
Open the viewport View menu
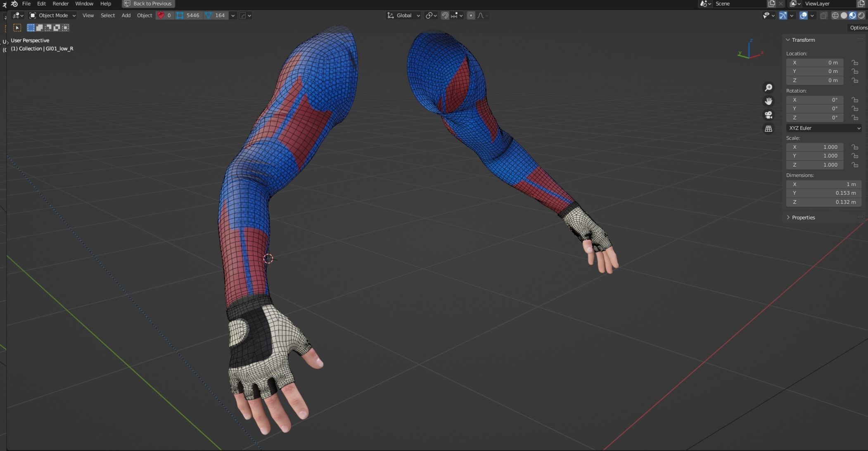(x=88, y=16)
